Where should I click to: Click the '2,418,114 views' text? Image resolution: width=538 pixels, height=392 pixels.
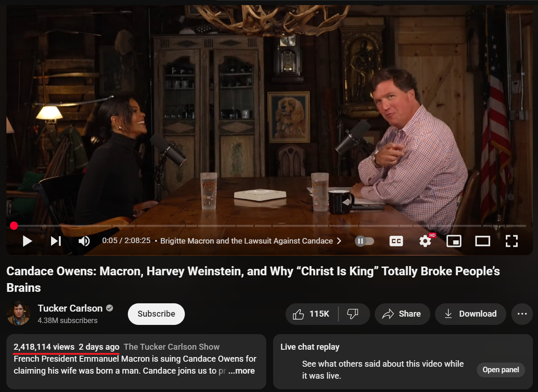point(44,347)
